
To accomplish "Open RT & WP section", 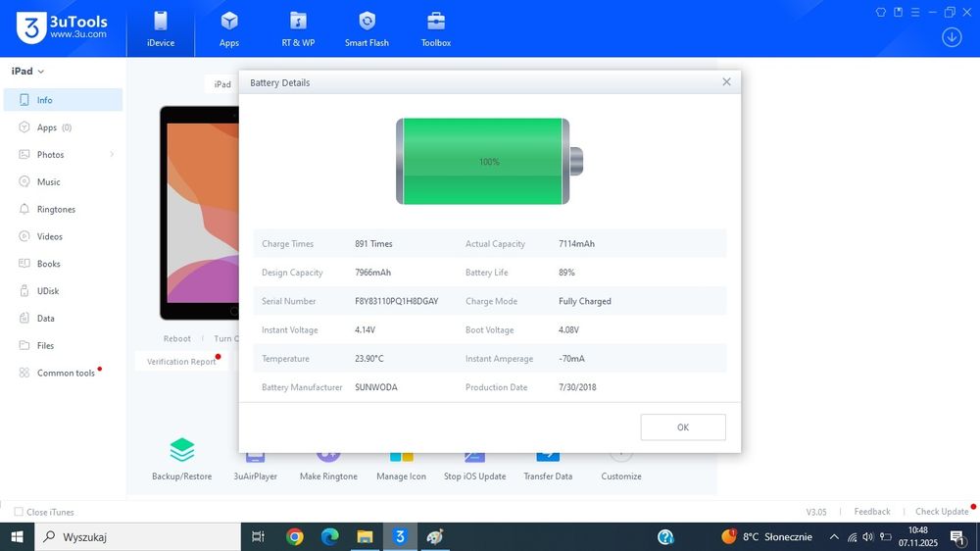I will tap(298, 28).
